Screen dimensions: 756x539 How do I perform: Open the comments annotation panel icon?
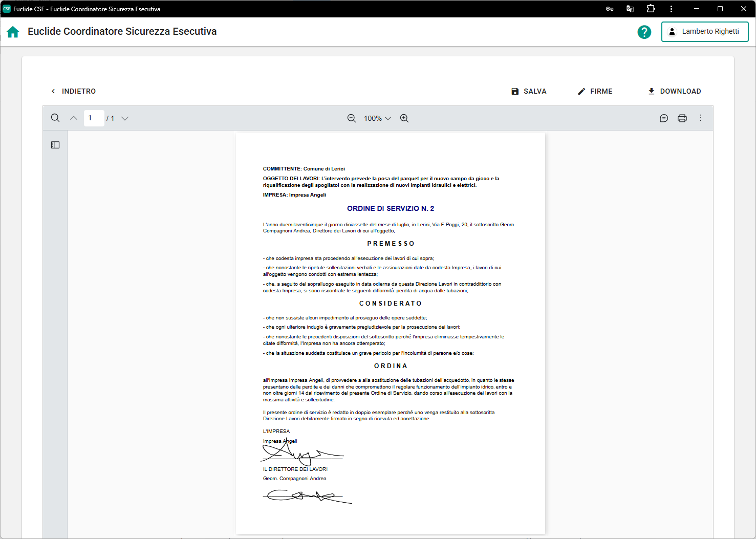click(664, 118)
